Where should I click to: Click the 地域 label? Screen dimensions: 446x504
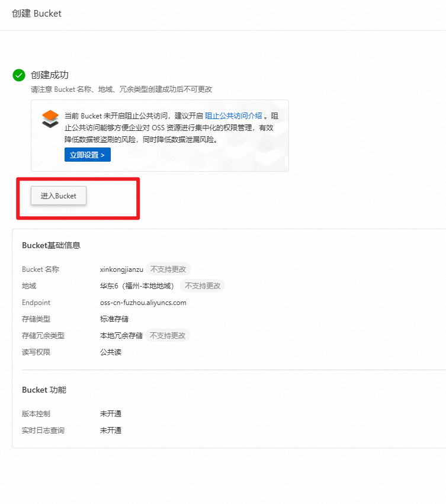pos(29,285)
